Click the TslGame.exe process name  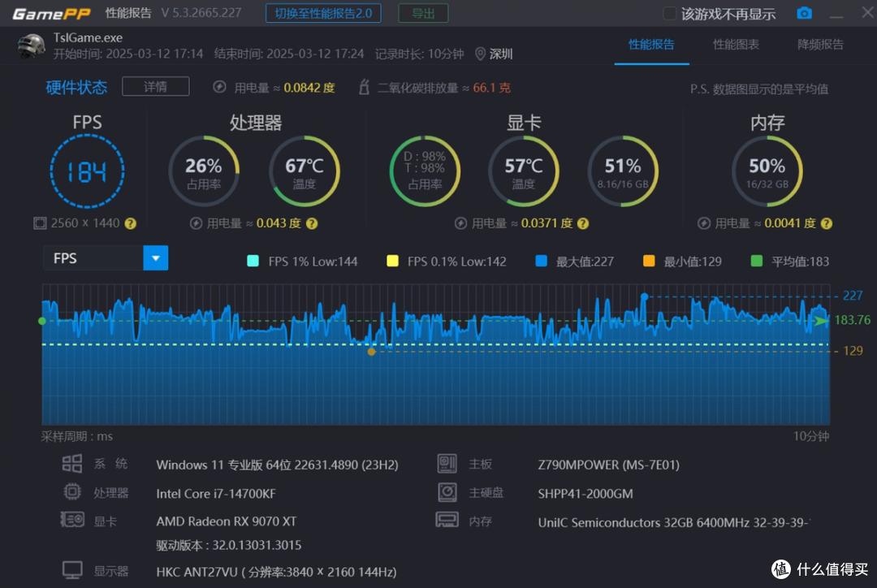[x=88, y=37]
